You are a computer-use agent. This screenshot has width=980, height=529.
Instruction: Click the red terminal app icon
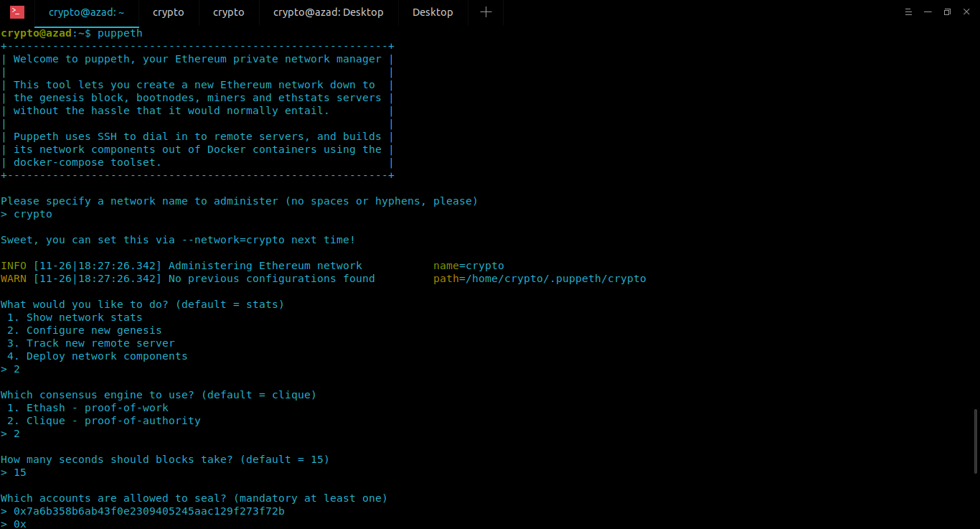[x=17, y=11]
